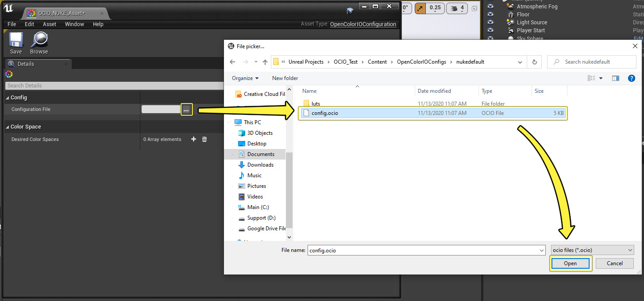Click the file picker Help question icon
This screenshot has width=644, height=301.
coord(632,78)
